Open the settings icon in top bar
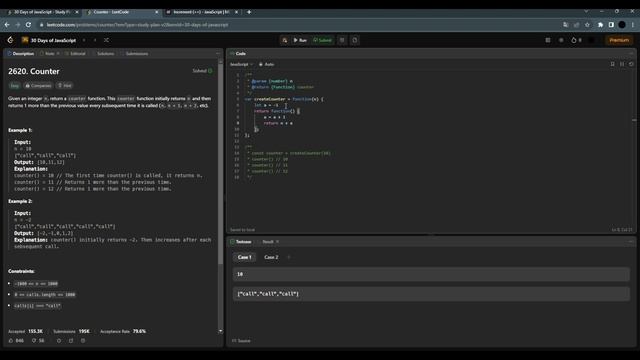 561,40
